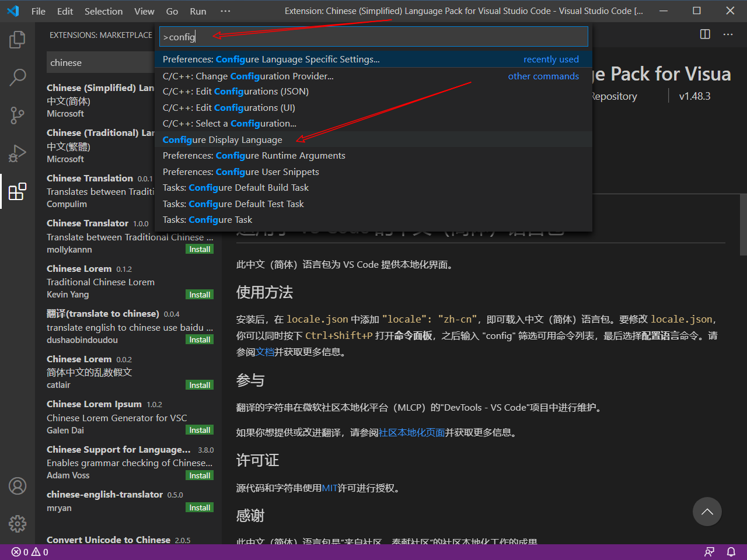Click the command palette input field
This screenshot has height=560, width=747.
click(373, 37)
